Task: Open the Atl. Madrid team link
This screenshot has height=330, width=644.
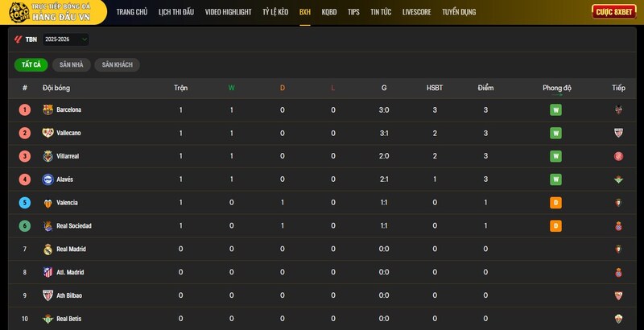Action: [70, 273]
